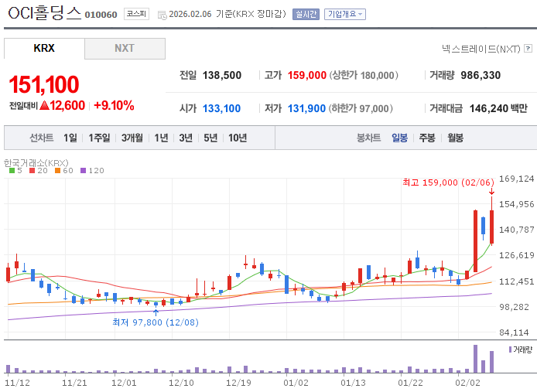
Task: Select the 1년 line chart
Action: pos(161,138)
